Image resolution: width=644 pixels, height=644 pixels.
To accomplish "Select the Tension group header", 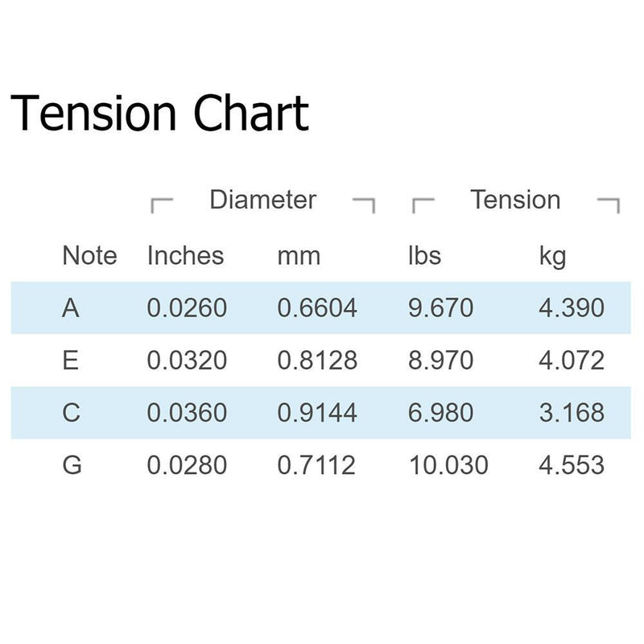I will [x=515, y=200].
